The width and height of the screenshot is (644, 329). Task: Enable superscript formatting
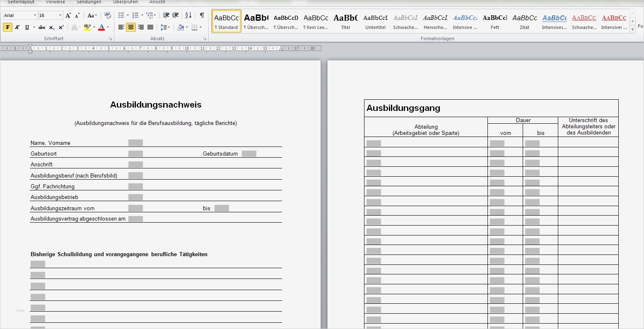pos(61,27)
